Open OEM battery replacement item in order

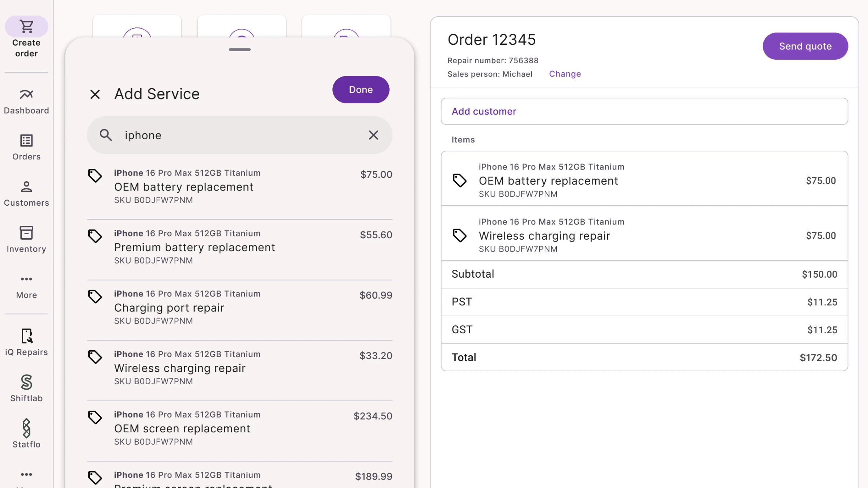644,179
